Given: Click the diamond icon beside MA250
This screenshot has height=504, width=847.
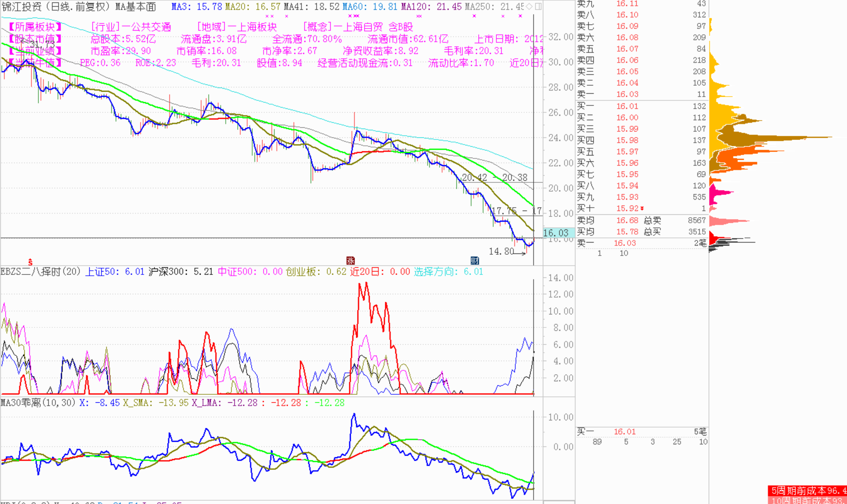Looking at the screenshot, I should pos(529,6).
